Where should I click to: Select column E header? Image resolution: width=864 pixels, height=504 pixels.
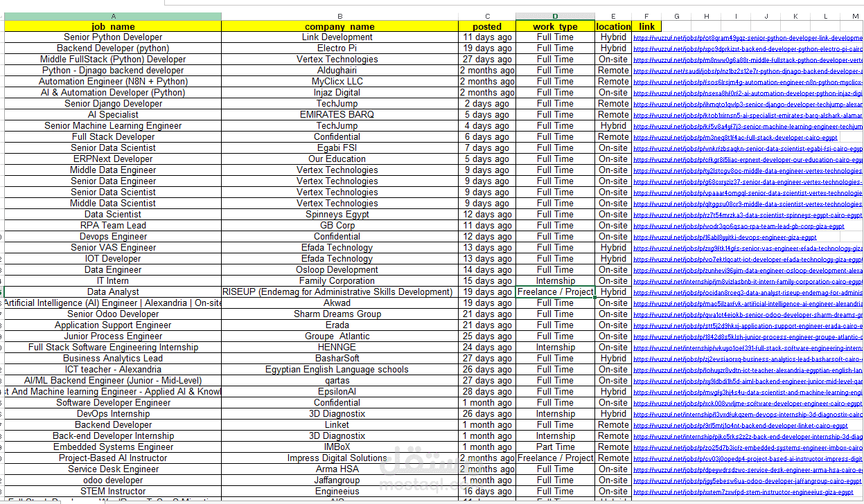[613, 16]
